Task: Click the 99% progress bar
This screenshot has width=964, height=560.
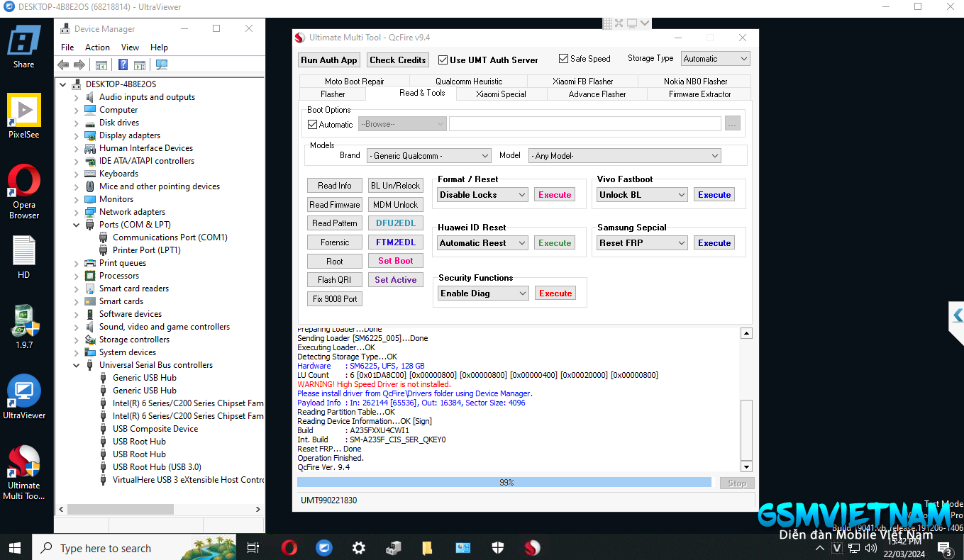Action: point(504,483)
